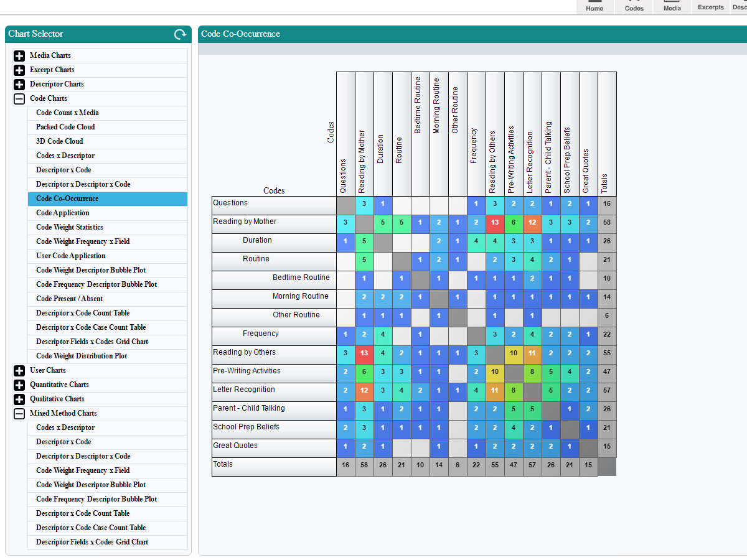Screen dimensions: 747x560
Task: Collapse the Mixed Method Charts group
Action: 19,414
